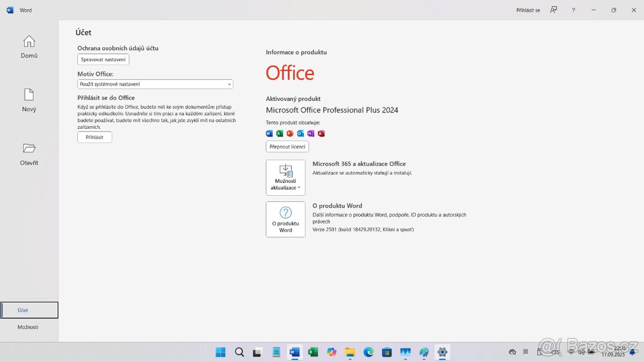The height and width of the screenshot is (362, 644).
Task: Expand Možnosti aktualizace update options
Action: click(x=286, y=178)
